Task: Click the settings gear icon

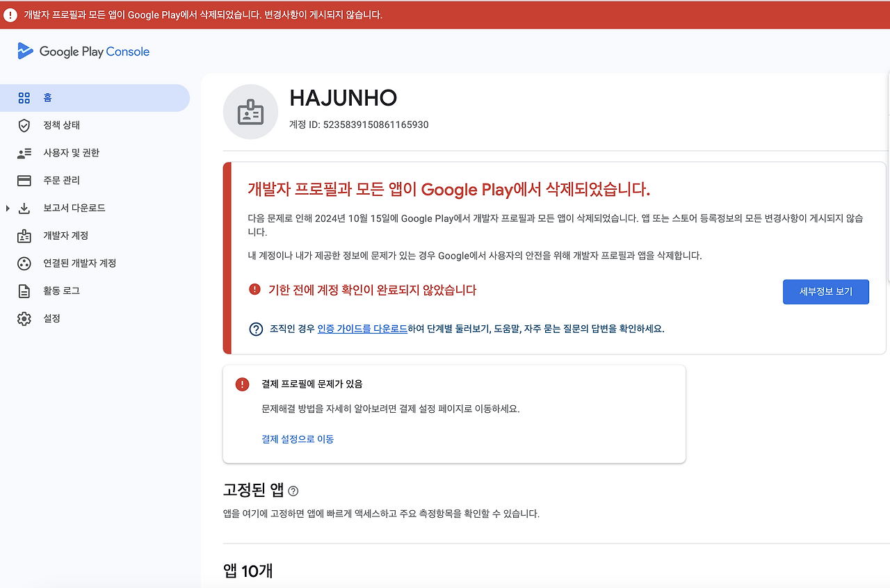Action: coord(24,318)
